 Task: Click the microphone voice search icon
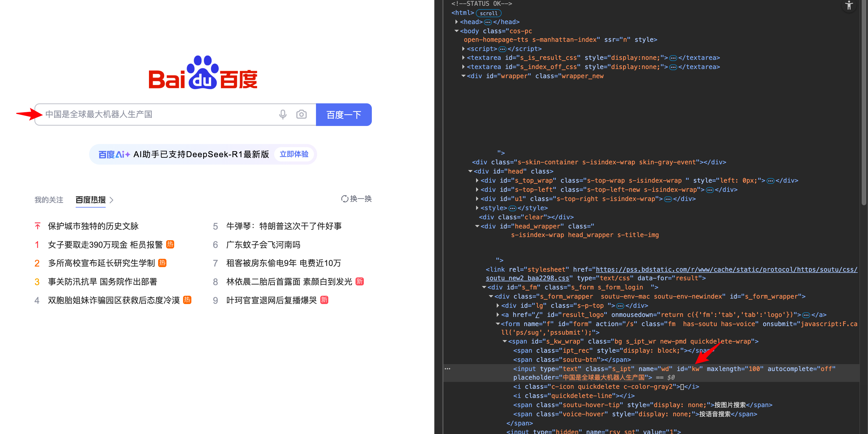tap(283, 115)
